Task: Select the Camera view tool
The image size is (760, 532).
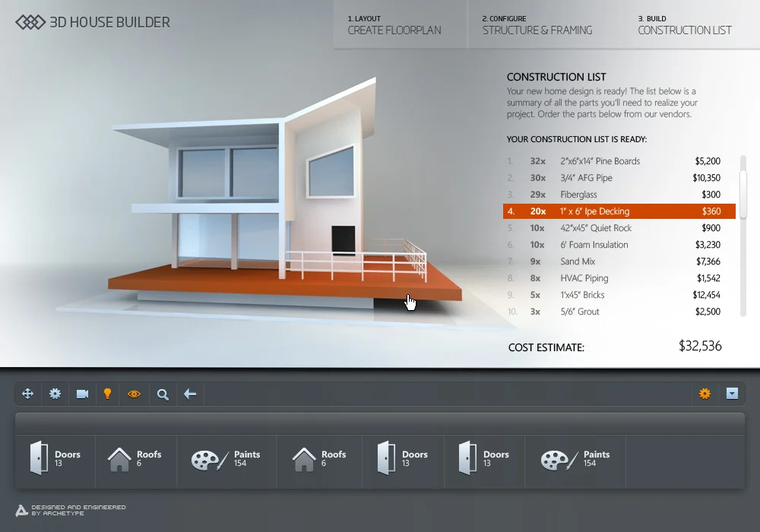Action: click(81, 394)
